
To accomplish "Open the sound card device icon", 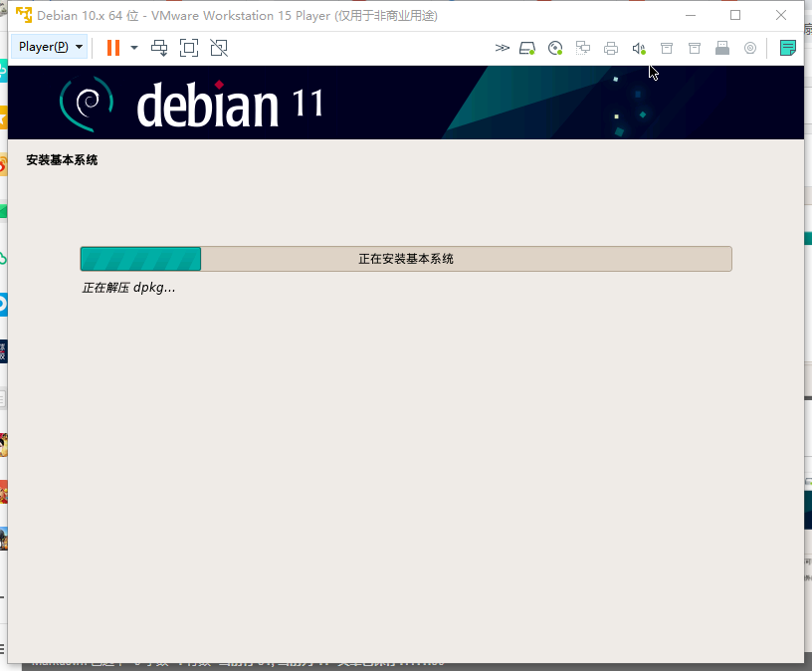I will pyautogui.click(x=639, y=48).
